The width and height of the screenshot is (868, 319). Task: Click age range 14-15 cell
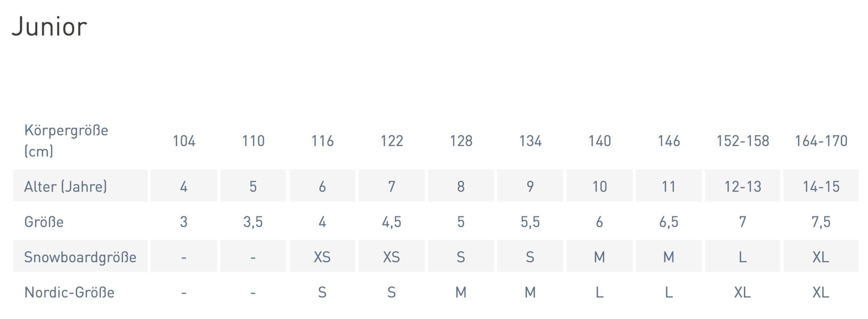(x=821, y=186)
